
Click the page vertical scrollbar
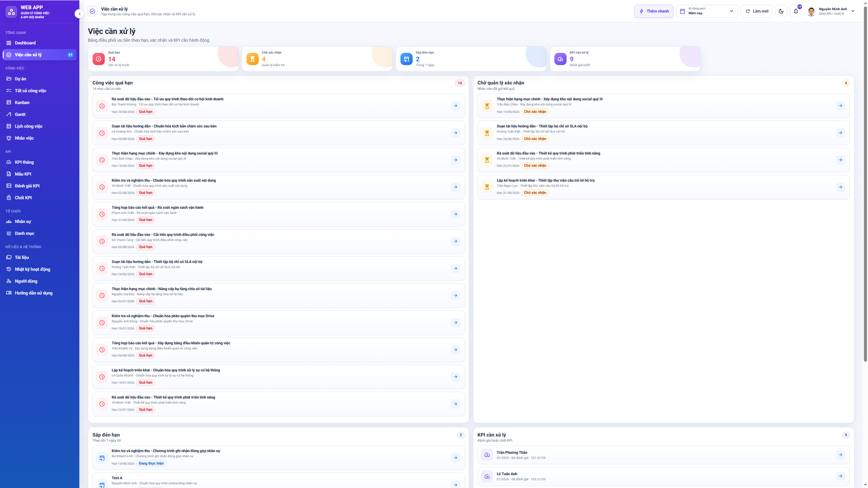tap(865, 184)
